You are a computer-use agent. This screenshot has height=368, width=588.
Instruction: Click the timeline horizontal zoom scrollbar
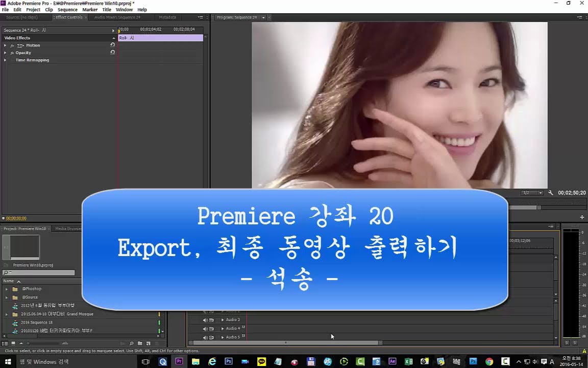point(286,343)
